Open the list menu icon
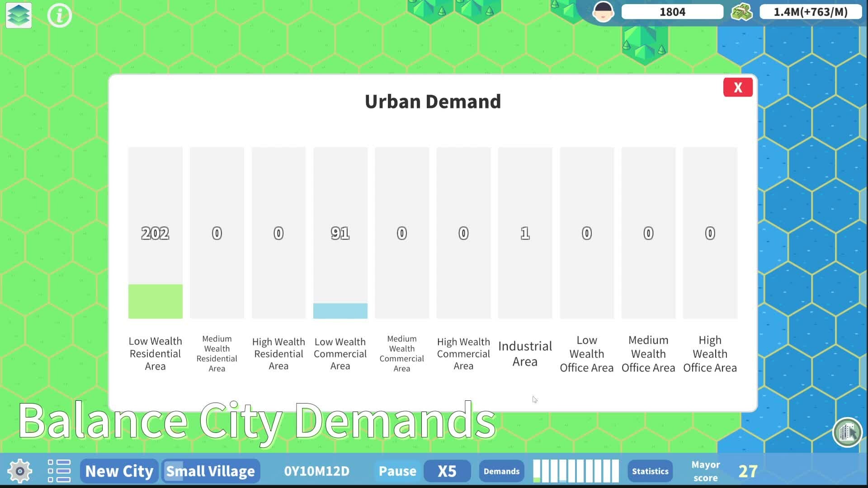The image size is (868, 488). point(59,471)
